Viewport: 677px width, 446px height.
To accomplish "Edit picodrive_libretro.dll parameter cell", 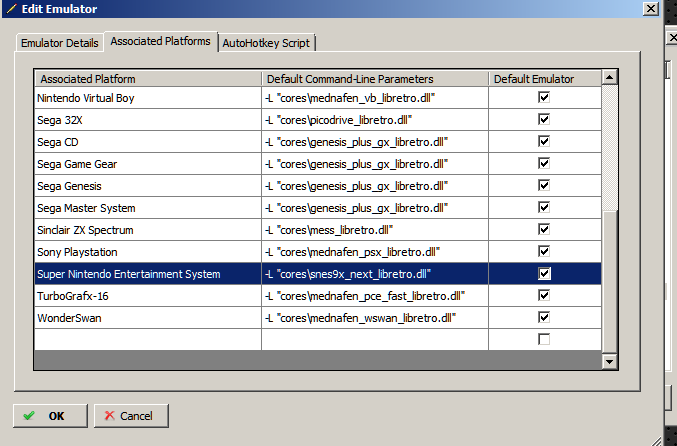I will coord(375,120).
